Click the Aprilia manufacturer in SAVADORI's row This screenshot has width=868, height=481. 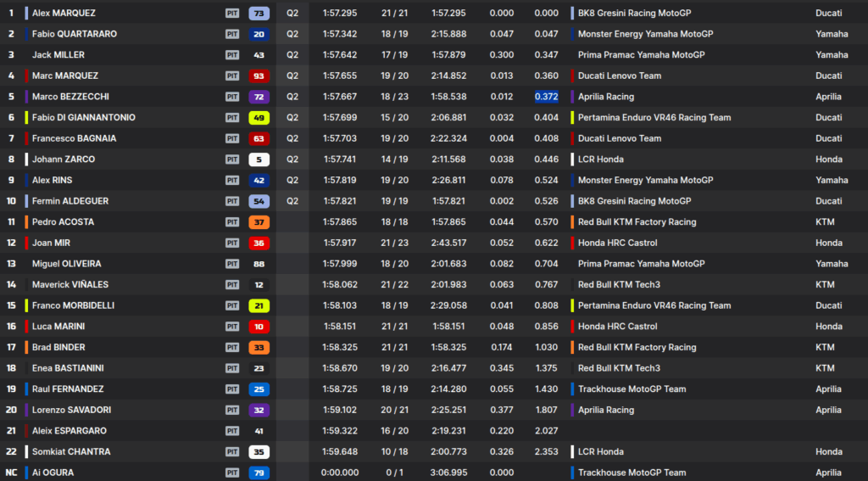tap(828, 410)
